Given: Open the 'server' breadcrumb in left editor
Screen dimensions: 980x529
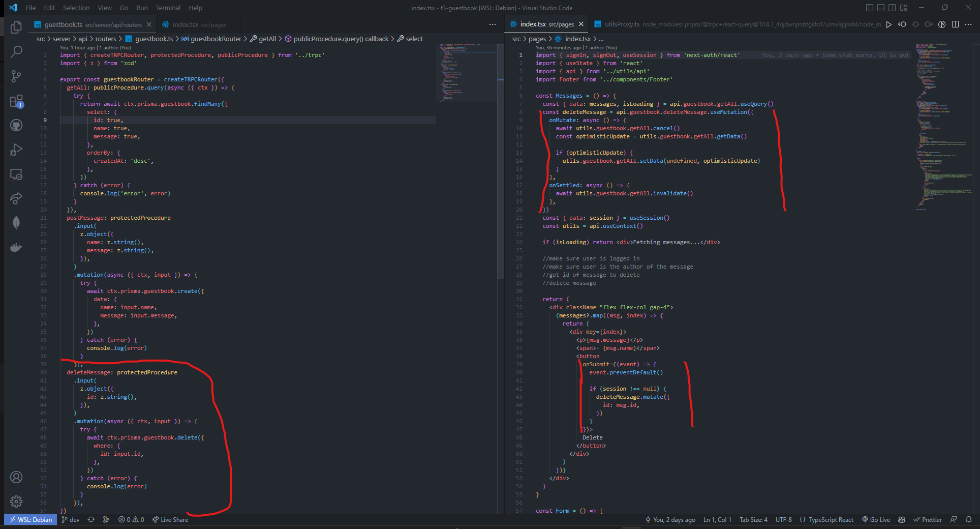Looking at the screenshot, I should coord(62,39).
